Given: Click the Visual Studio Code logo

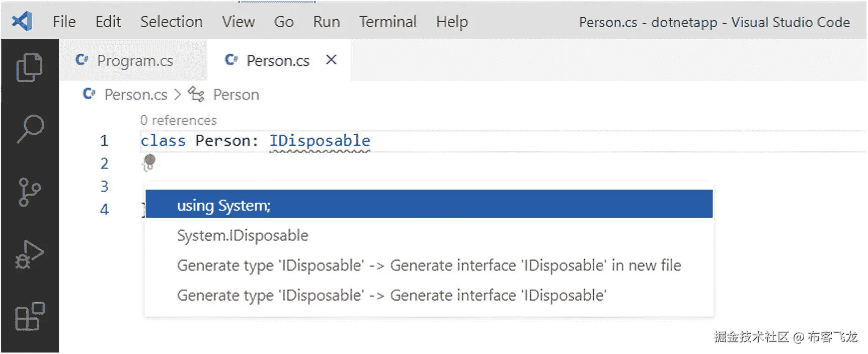Looking at the screenshot, I should click(x=22, y=22).
